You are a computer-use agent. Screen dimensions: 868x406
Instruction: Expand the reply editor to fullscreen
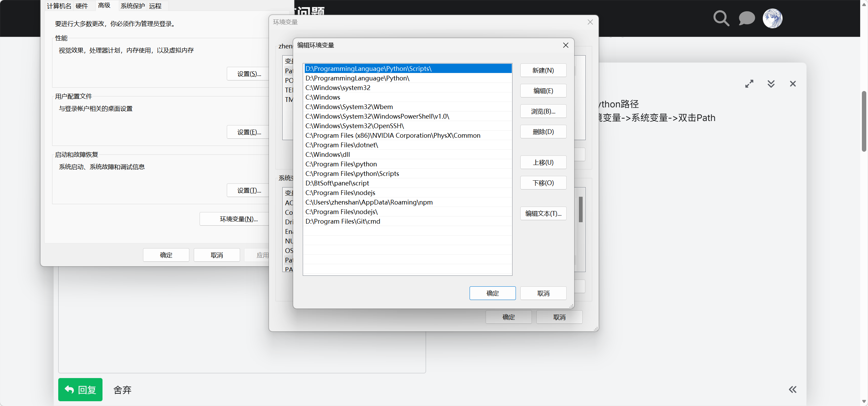749,84
